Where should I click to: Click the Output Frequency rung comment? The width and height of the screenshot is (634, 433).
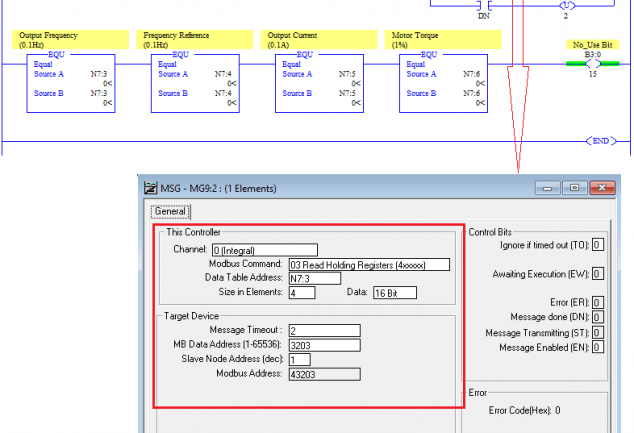[x=71, y=40]
